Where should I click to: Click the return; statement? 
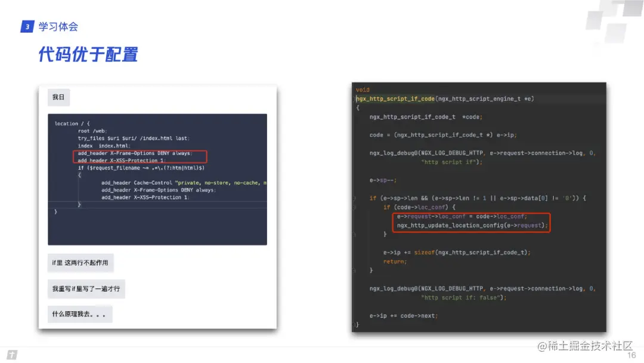(x=395, y=262)
